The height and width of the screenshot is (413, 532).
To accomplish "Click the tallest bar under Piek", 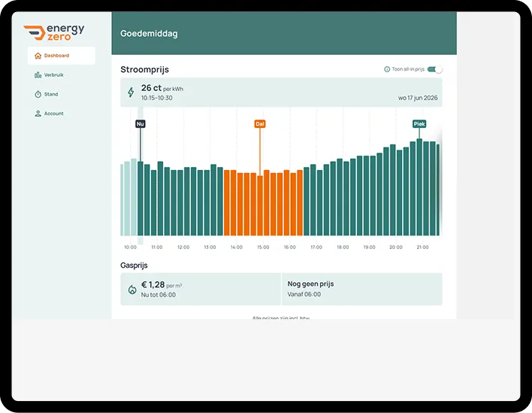I will [419, 187].
